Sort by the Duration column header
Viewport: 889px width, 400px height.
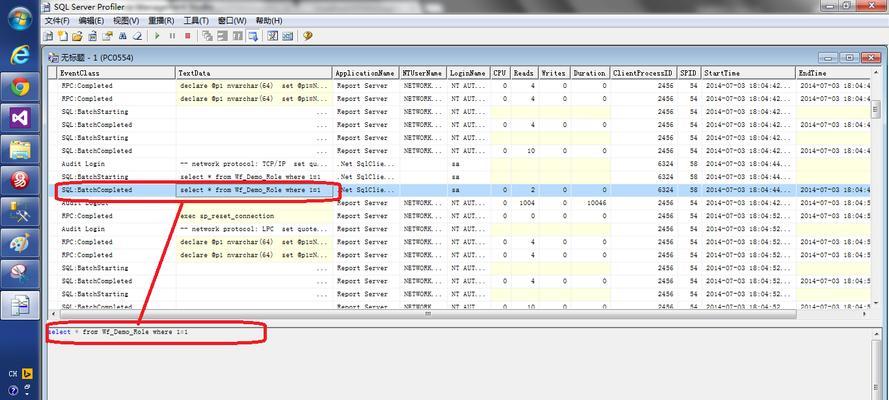589,73
